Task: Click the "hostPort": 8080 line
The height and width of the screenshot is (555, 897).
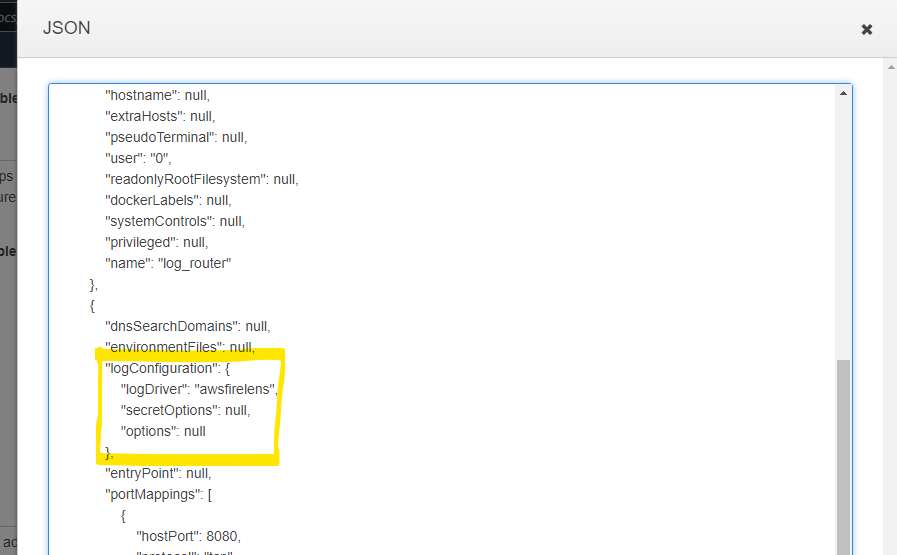Action: pyautogui.click(x=188, y=536)
